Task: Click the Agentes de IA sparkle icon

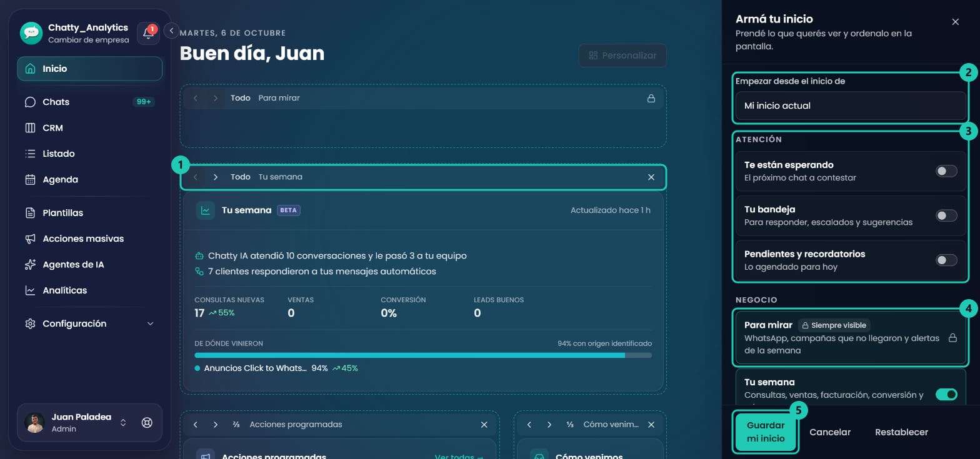Action: click(x=30, y=265)
